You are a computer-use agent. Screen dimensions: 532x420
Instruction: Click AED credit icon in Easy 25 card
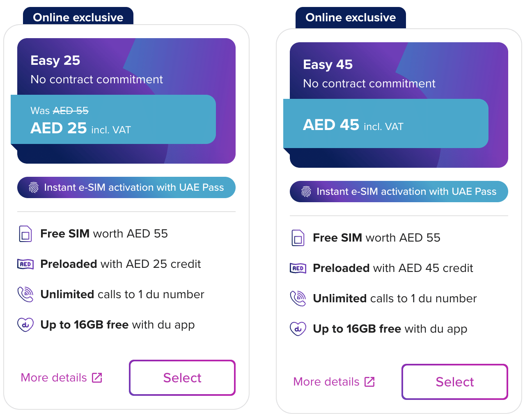tap(25, 264)
